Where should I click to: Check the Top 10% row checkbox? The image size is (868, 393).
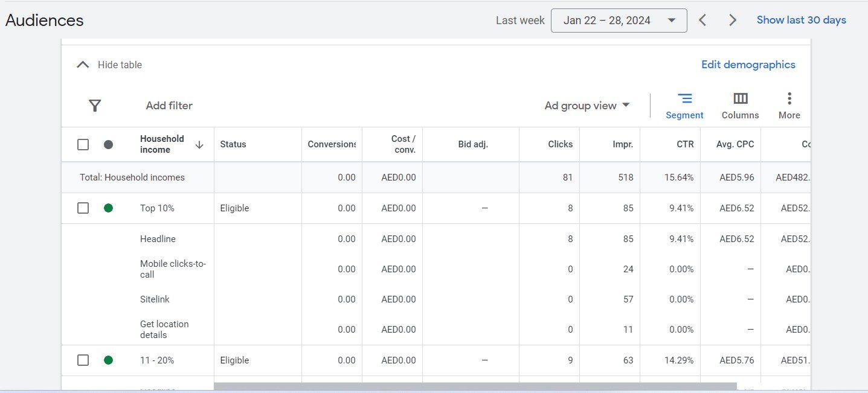click(83, 208)
